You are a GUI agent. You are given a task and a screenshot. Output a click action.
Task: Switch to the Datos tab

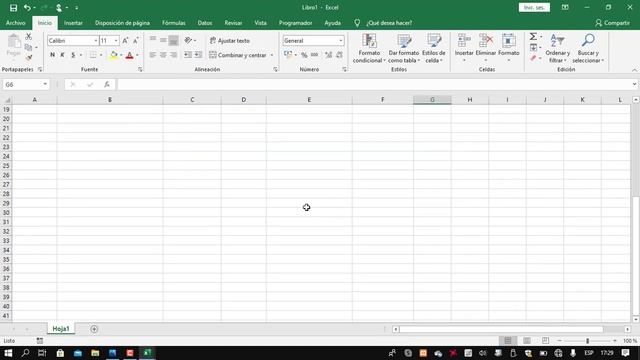204,23
